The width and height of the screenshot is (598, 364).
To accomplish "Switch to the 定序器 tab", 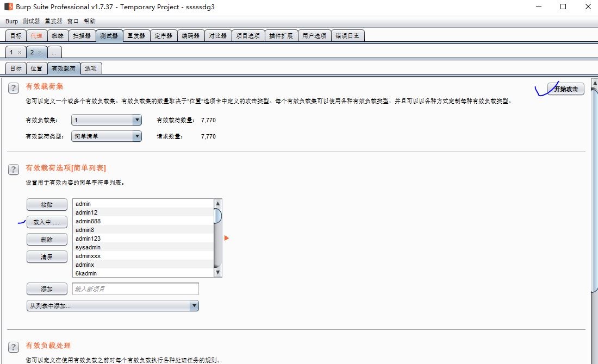I will (164, 35).
